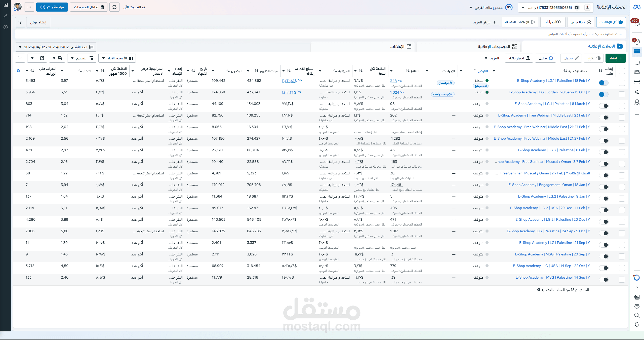Screen dimensions: 644x340
Task: Open the billing card icon in the right sidebar
Action: click(x=637, y=82)
